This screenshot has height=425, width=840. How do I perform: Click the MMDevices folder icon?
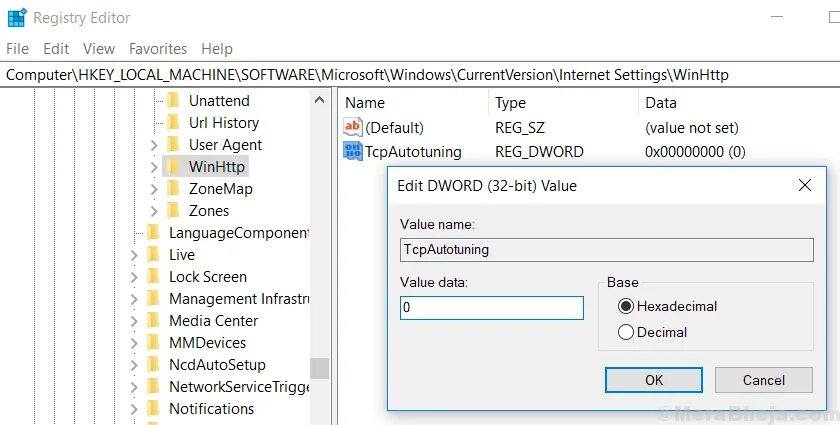pyautogui.click(x=153, y=342)
